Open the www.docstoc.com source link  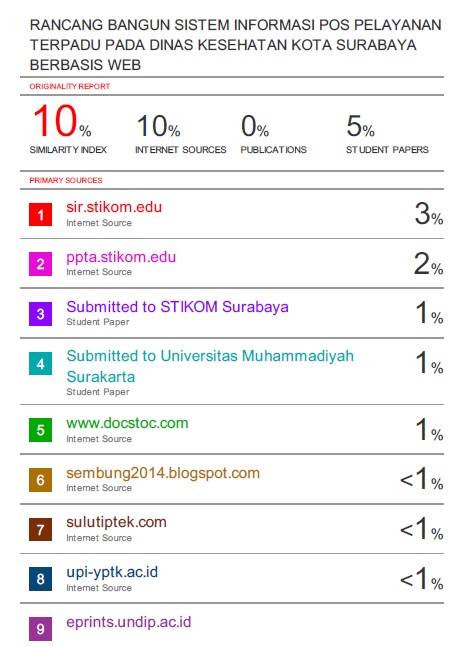[127, 423]
